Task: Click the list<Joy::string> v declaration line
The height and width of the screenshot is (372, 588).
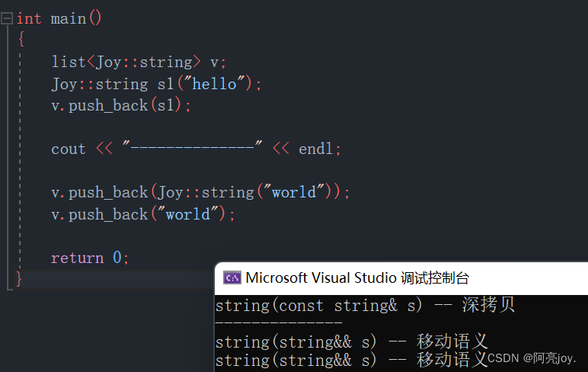Action: [x=139, y=62]
